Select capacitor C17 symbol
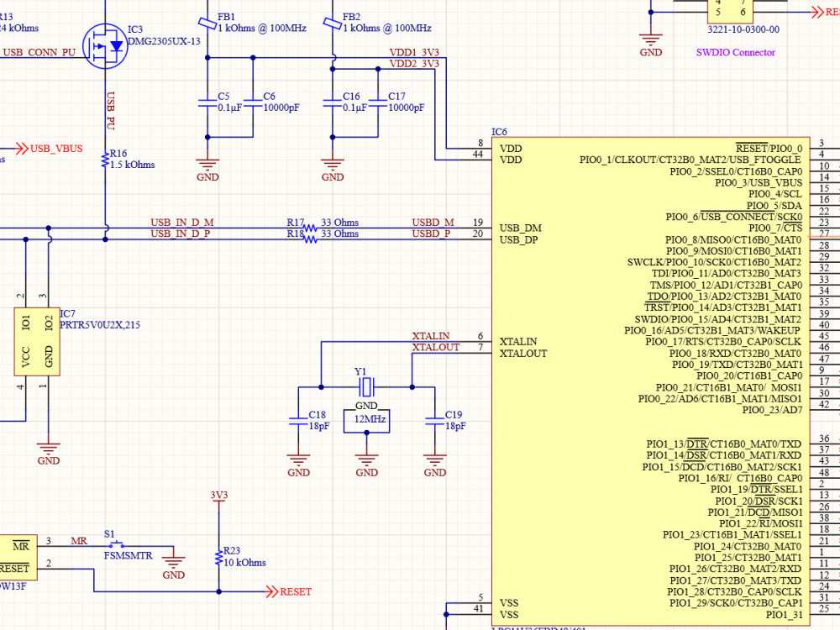Viewport: 840px width, 630px height. pos(378,102)
